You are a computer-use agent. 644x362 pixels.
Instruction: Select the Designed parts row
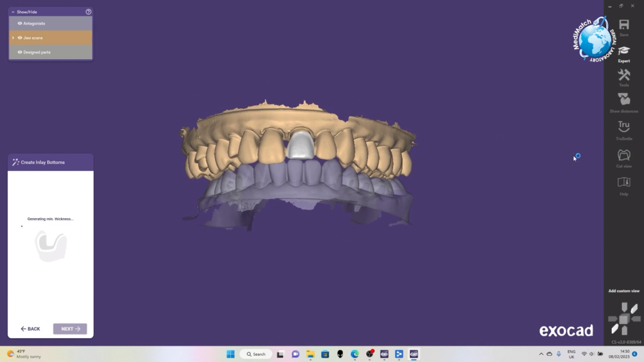50,52
